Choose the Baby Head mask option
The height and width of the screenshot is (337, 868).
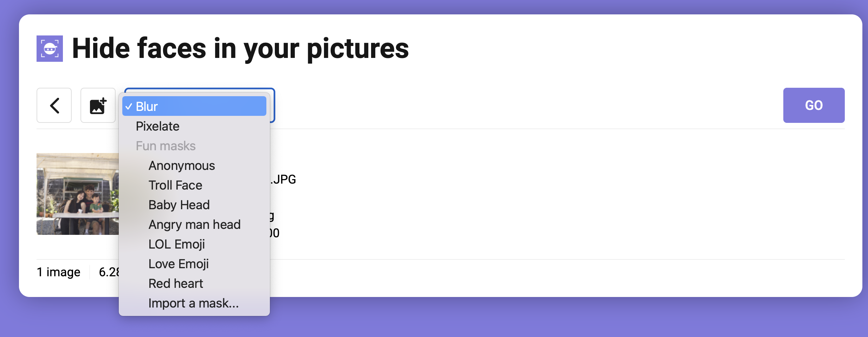click(179, 205)
